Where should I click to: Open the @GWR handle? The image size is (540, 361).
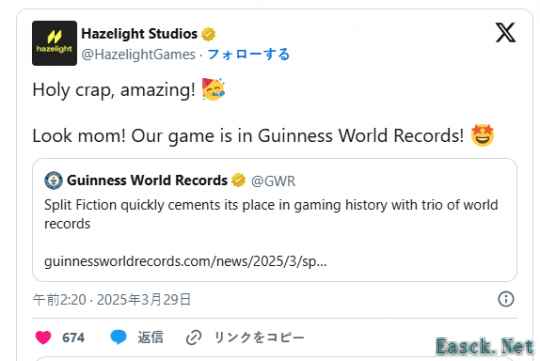pos(273,181)
